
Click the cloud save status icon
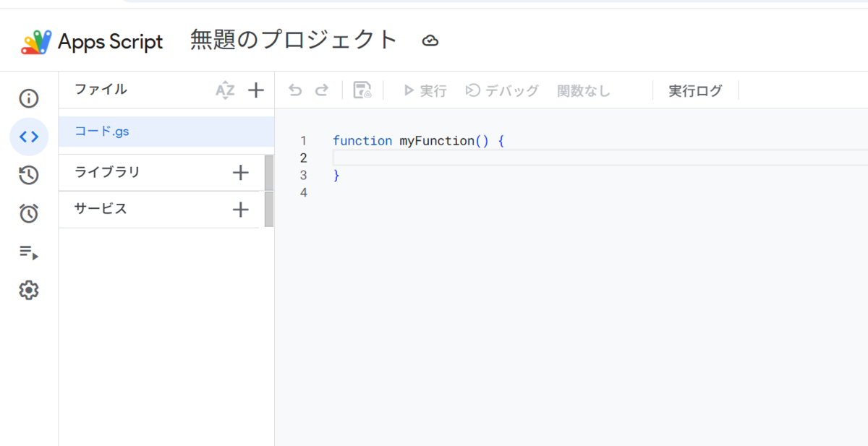point(430,40)
